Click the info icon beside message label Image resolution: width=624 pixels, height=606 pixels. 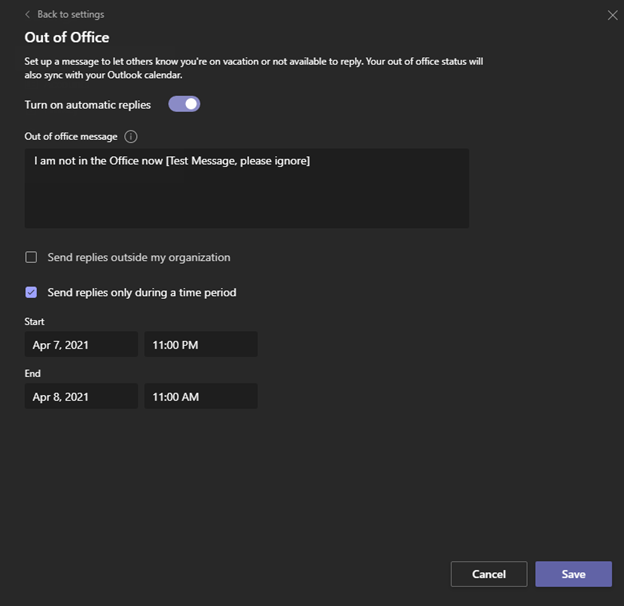coord(131,137)
